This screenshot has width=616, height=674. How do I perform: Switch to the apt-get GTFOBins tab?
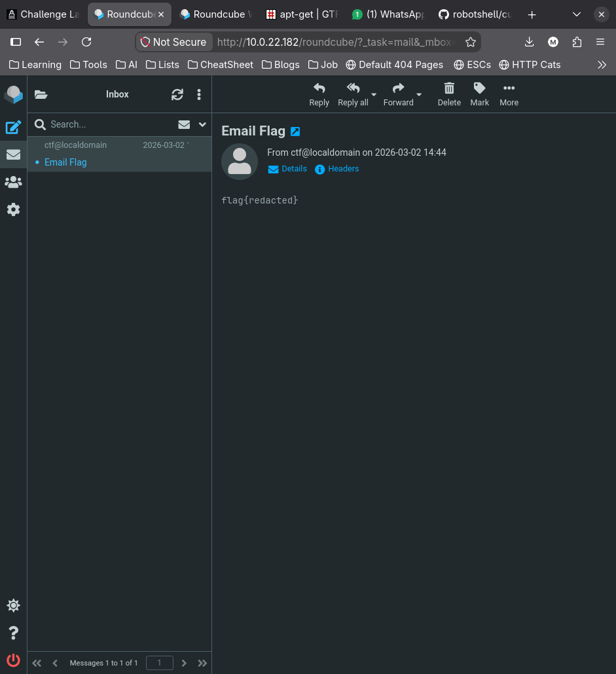pos(302,14)
